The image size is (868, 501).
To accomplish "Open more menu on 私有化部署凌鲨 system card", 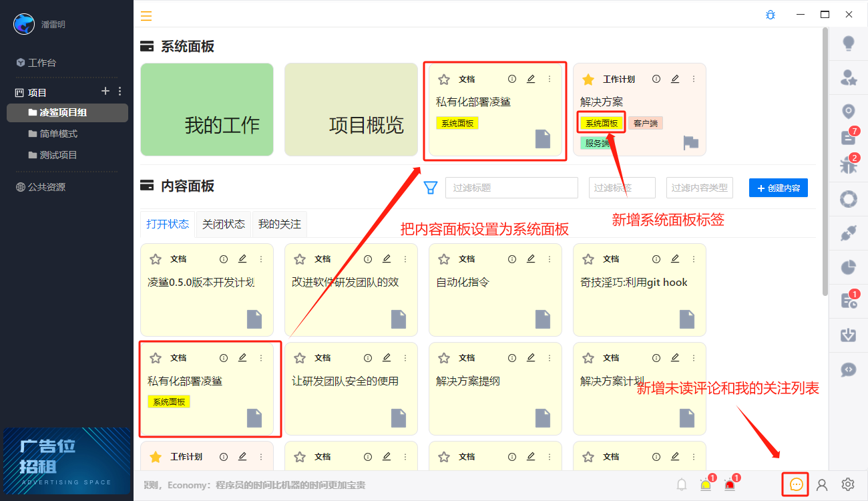I will click(550, 79).
